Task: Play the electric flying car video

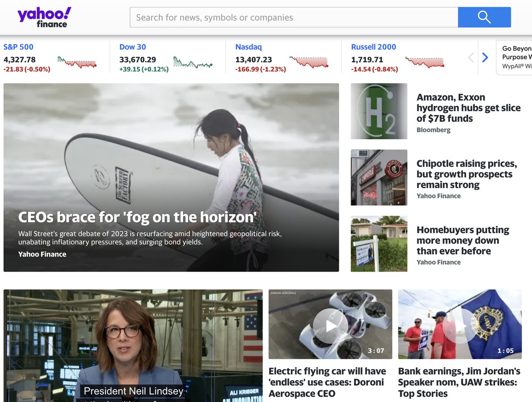Action: pos(330,326)
